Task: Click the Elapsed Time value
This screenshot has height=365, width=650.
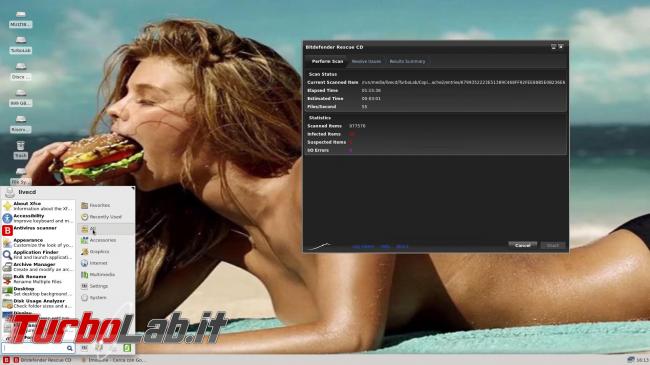Action: (371, 90)
